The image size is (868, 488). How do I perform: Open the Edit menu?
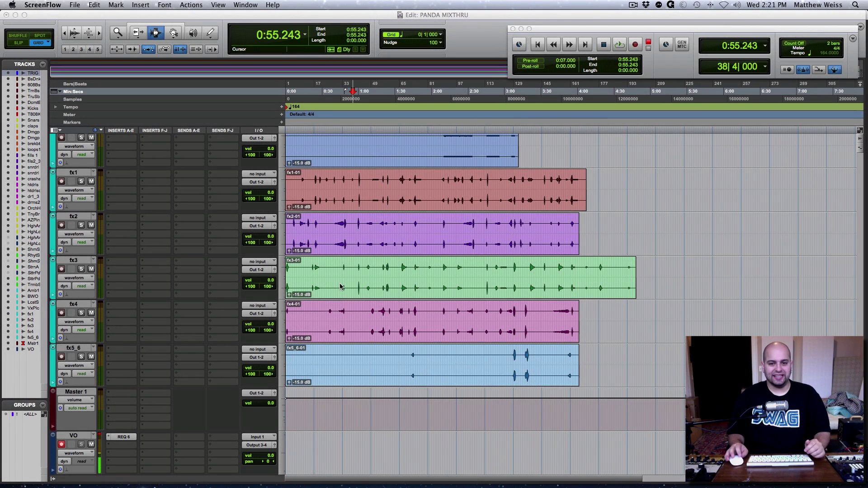pos(94,5)
